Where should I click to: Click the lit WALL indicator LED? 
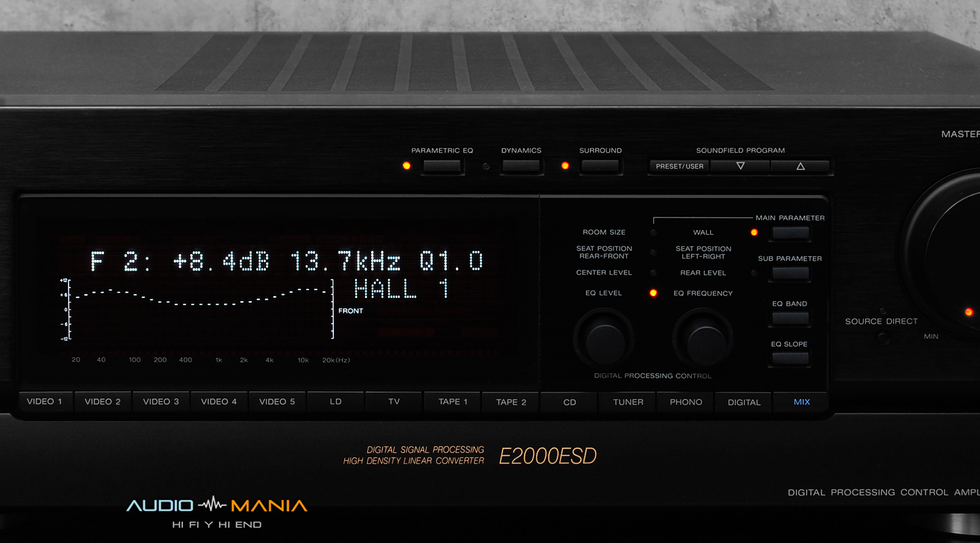(x=754, y=233)
